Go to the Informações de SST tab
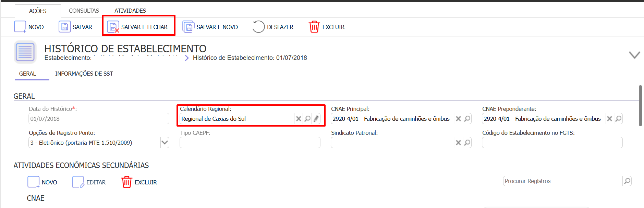Image resolution: width=644 pixels, height=208 pixels. point(84,74)
